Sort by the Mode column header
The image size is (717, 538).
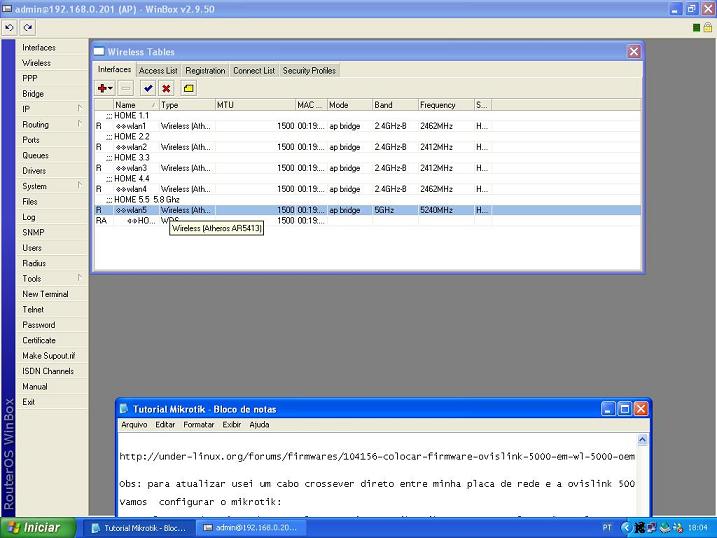(349, 105)
